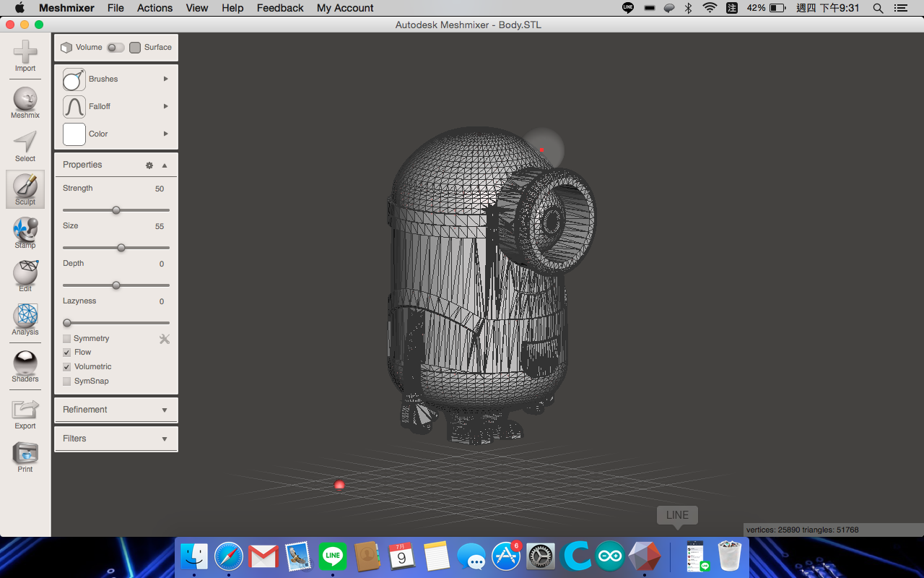
Task: Click the Lazyness slider handle
Action: (67, 323)
